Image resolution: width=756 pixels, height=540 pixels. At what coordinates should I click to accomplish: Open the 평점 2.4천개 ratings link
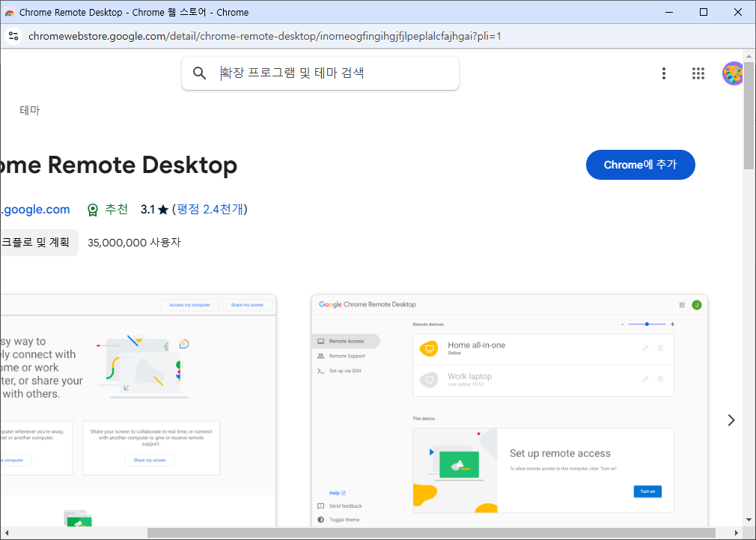click(x=210, y=209)
